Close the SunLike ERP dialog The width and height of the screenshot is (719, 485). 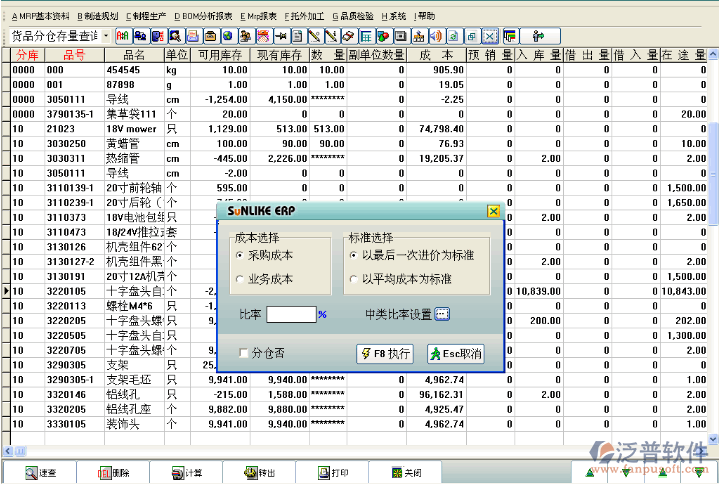[x=492, y=211]
